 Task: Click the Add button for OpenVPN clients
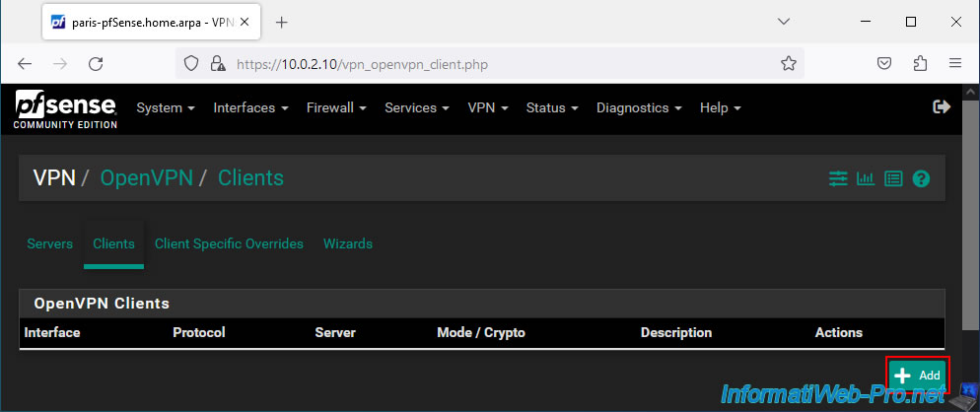coord(918,376)
